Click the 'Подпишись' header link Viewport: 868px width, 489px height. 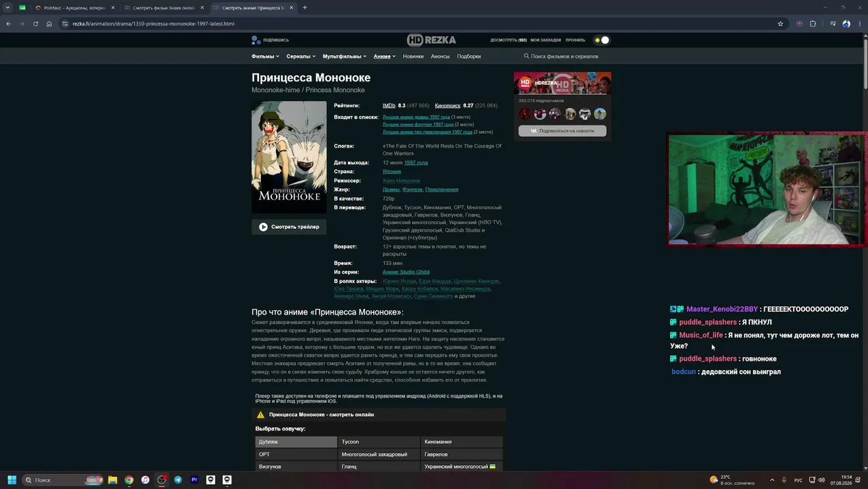(x=271, y=40)
